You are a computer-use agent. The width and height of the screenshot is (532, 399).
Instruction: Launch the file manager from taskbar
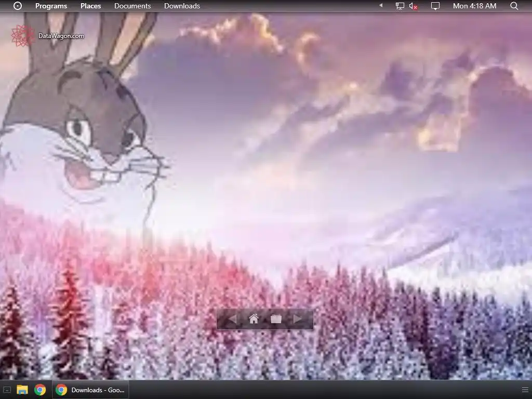22,390
